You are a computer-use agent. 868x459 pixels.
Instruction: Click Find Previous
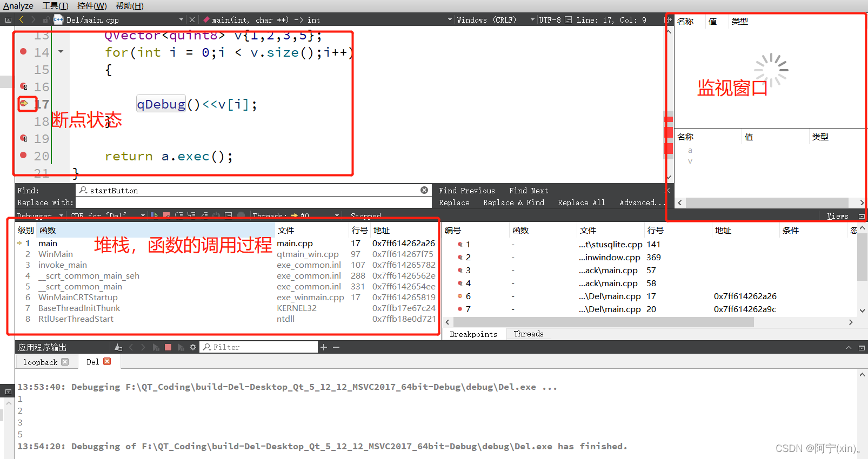pos(467,191)
